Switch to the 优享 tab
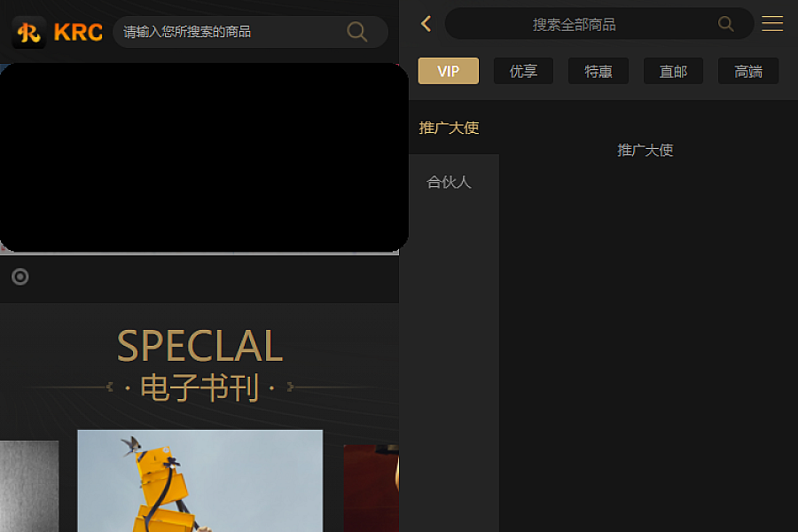Image resolution: width=798 pixels, height=532 pixels. (x=523, y=71)
